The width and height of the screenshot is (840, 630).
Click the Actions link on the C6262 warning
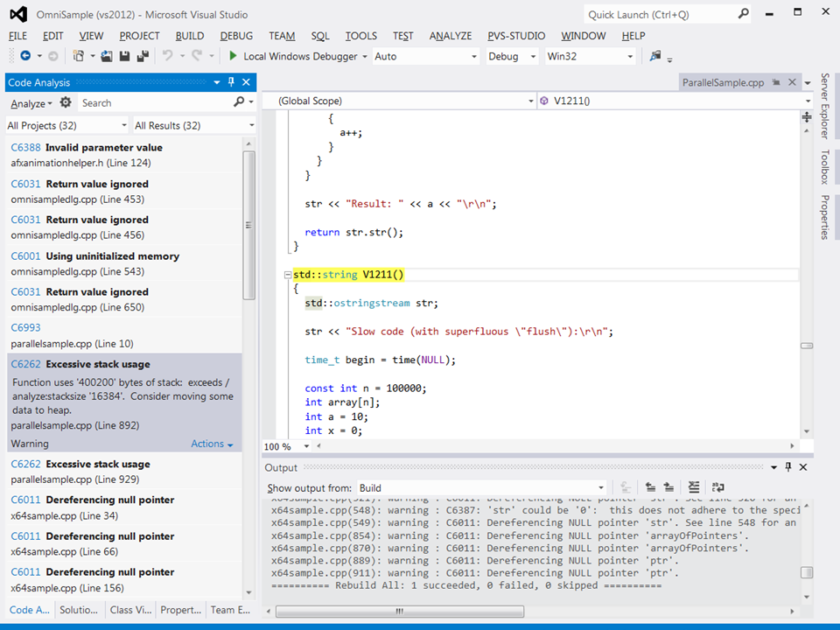click(x=212, y=444)
